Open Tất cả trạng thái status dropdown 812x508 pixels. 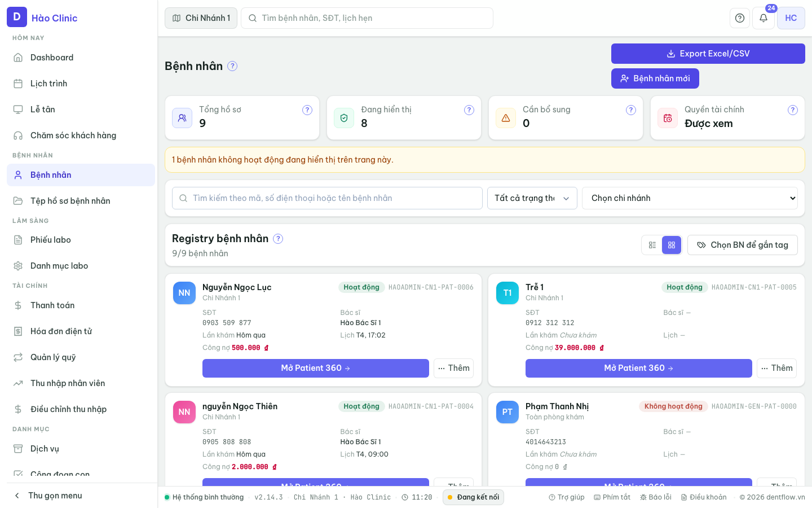pos(532,198)
